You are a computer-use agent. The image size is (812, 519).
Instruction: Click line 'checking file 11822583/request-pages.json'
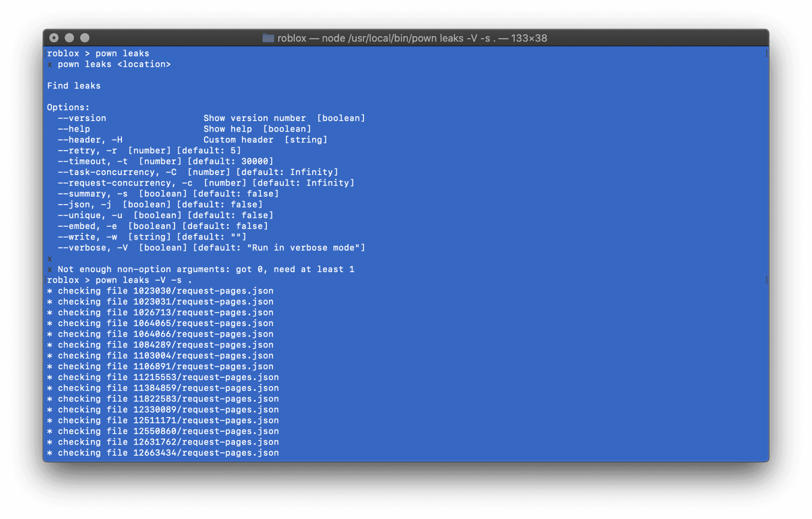(163, 399)
